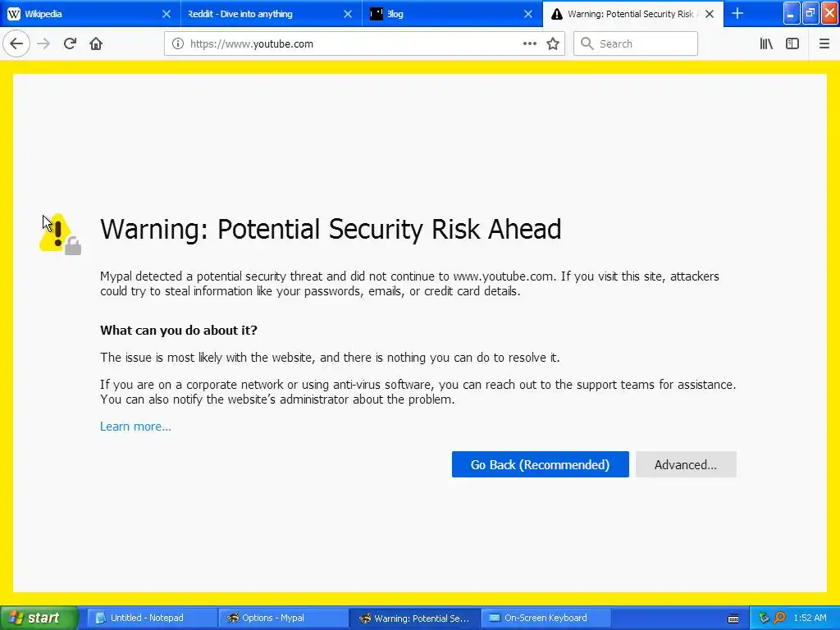Click the warning triangle tab favicon
Viewport: 840px width, 630px height.
pyautogui.click(x=557, y=14)
